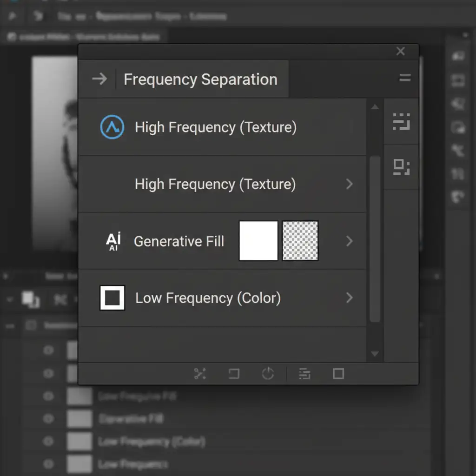The width and height of the screenshot is (476, 476).
Task: Open the panel menu with two-line icon
Action: (x=405, y=79)
